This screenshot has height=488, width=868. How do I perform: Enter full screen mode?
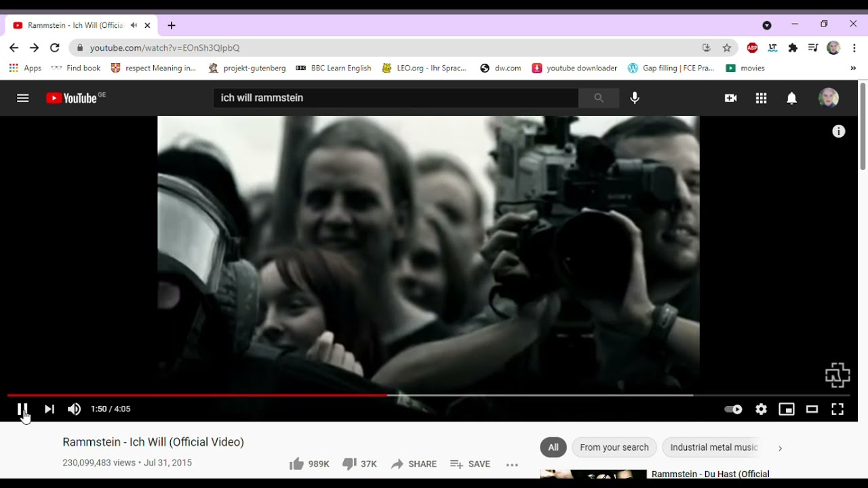click(837, 409)
